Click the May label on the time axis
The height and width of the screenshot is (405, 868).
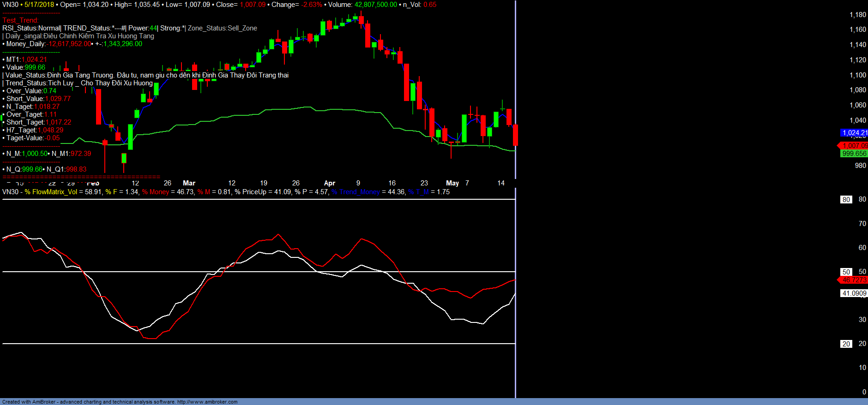452,183
